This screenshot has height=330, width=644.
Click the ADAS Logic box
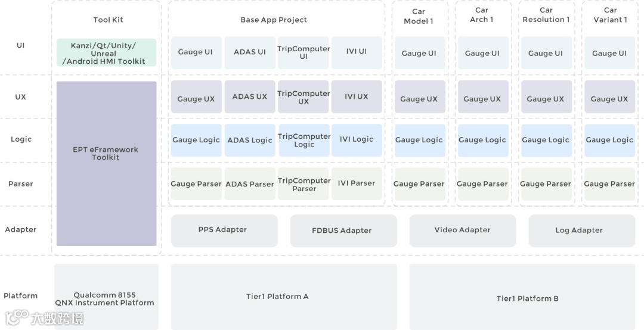[x=250, y=141]
